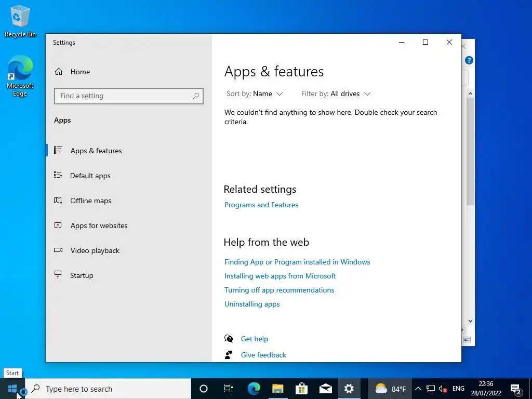Go to Settings Home

(72, 72)
